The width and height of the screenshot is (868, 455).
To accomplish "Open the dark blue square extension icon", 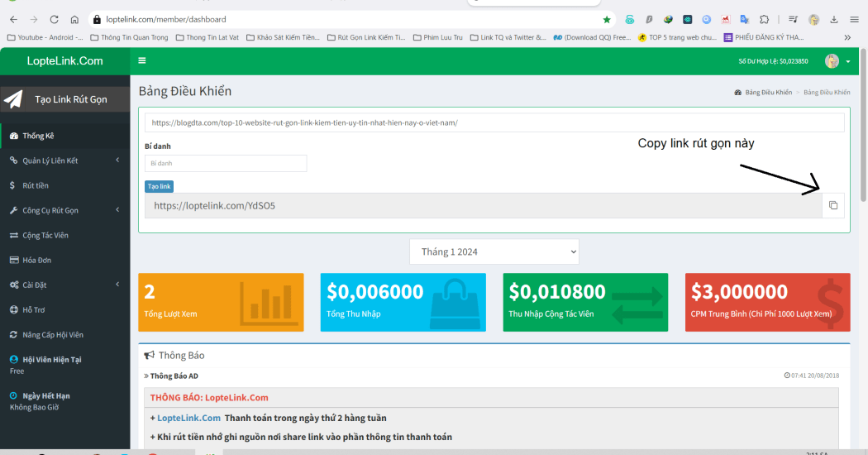I will pyautogui.click(x=688, y=19).
